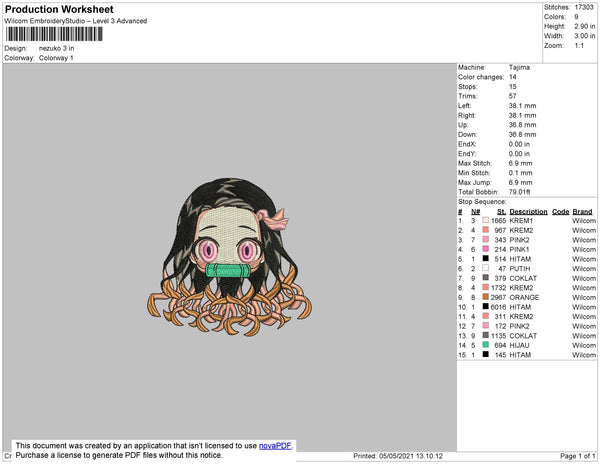
Task: Click the St. column header
Action: tap(502, 212)
